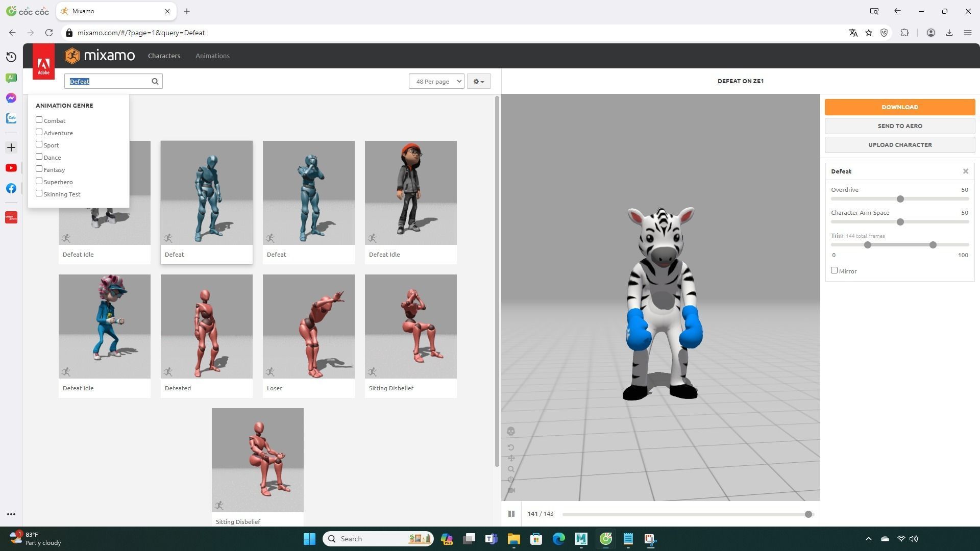Click the mixamo logo
980x551 pixels.
[x=100, y=56]
